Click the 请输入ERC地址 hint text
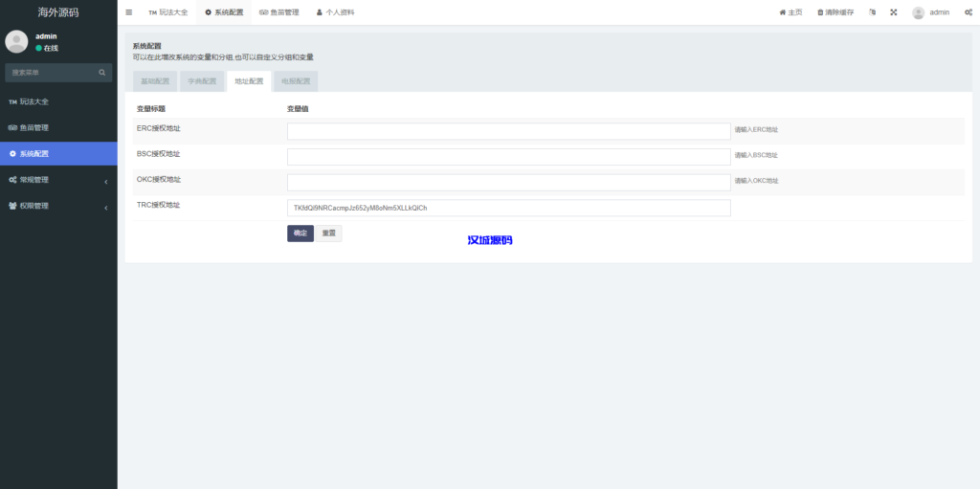Screen dimensions: 980x489 click(x=756, y=130)
